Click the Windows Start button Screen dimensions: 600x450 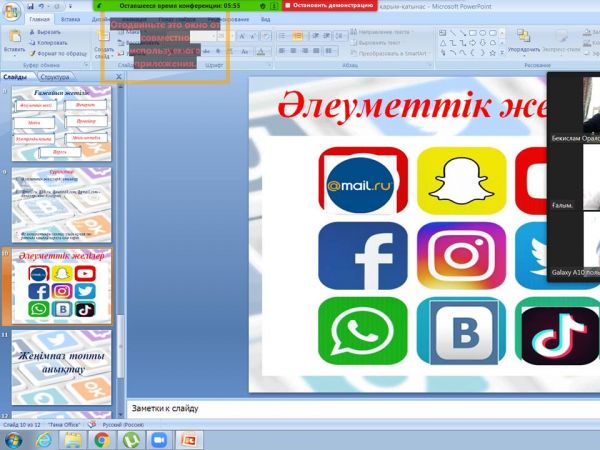(13, 439)
